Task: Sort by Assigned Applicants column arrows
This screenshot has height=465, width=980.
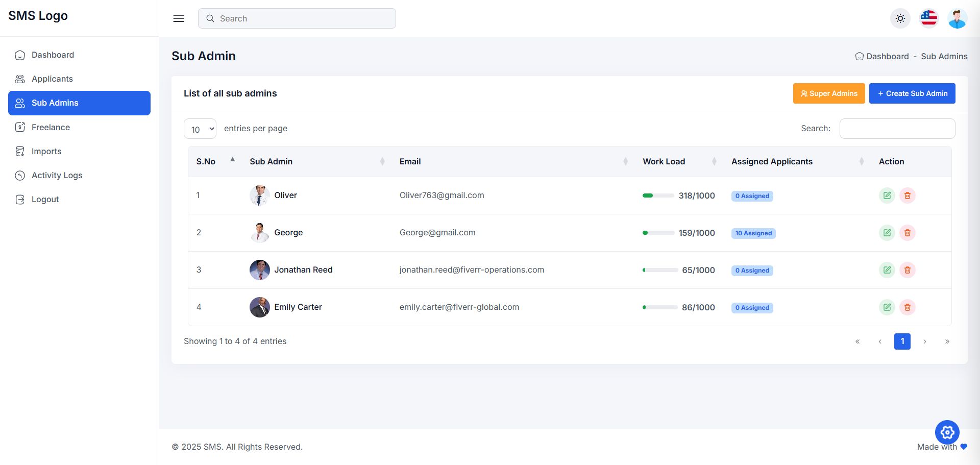Action: tap(861, 161)
